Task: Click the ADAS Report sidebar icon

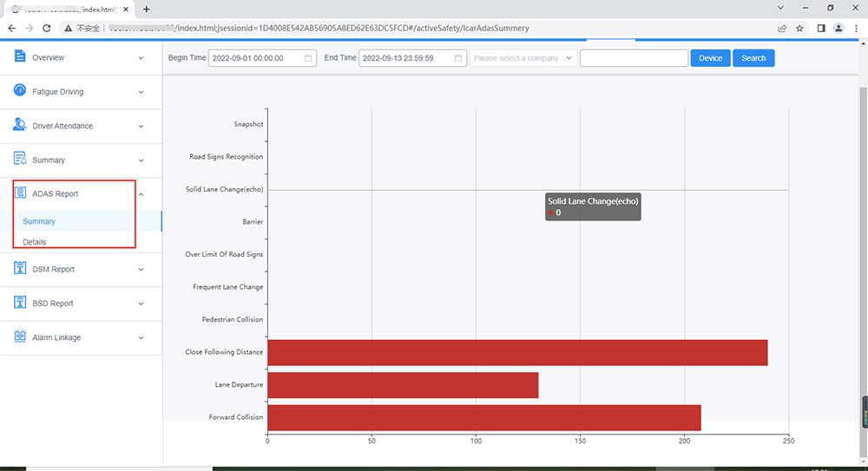Action: [x=20, y=193]
